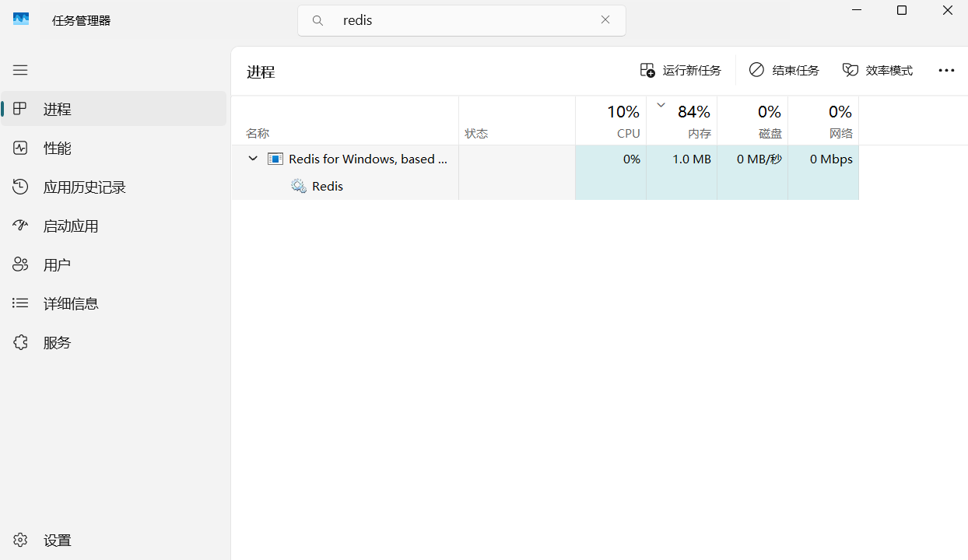Sort by the 磁盘 (Disk) column
This screenshot has width=968, height=560.
(x=752, y=121)
